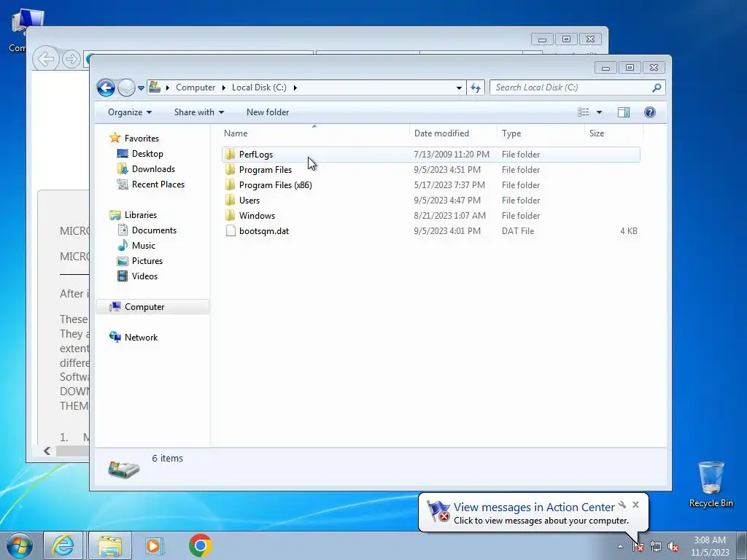Image resolution: width=747 pixels, height=560 pixels.
Task: Open the view options dropdown arrow
Action: (x=600, y=112)
